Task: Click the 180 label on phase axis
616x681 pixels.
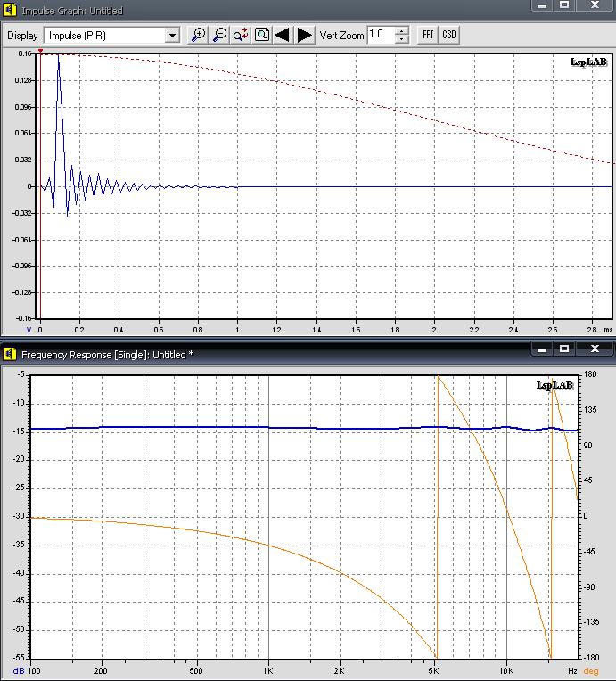Action: point(590,374)
